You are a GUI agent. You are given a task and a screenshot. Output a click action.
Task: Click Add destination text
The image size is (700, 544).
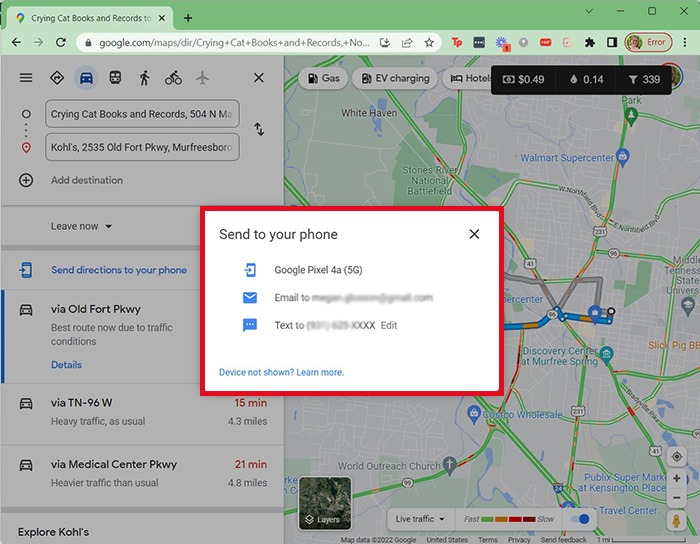point(87,180)
